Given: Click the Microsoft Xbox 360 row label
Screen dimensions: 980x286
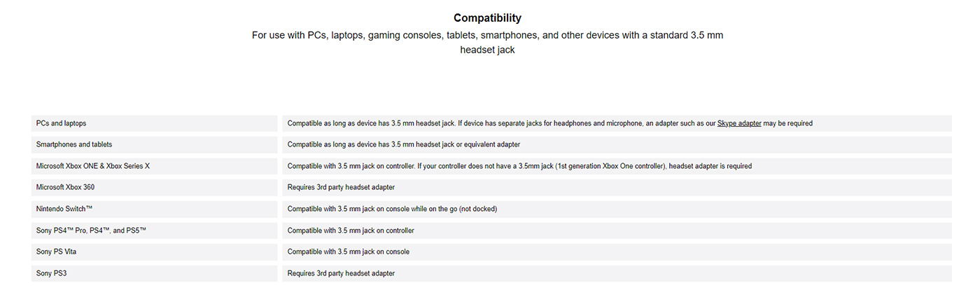Looking at the screenshot, I should click(65, 187).
